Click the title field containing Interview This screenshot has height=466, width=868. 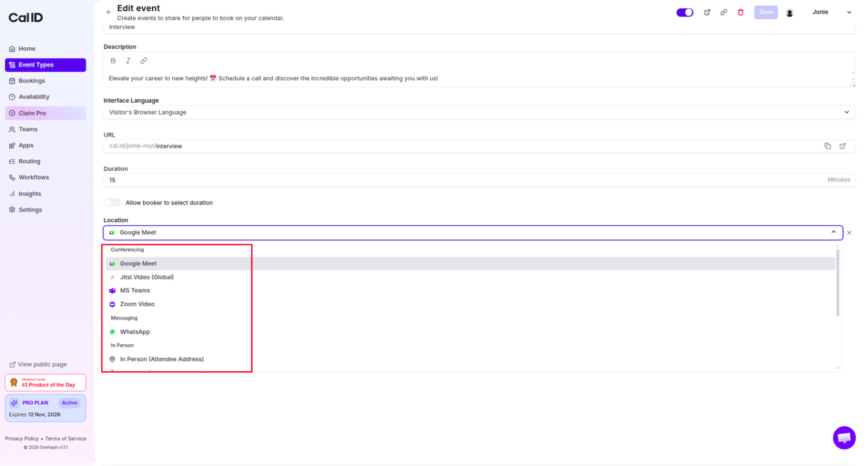tap(480, 27)
